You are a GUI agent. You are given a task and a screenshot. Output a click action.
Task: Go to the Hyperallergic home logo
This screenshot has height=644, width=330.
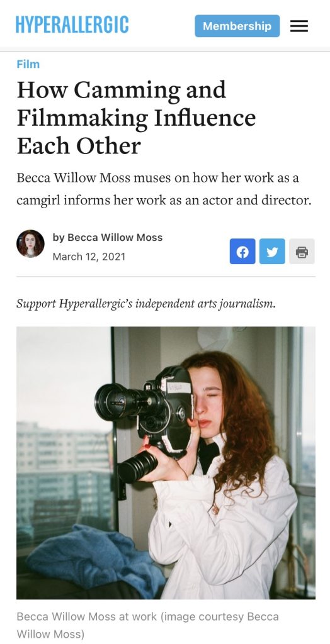click(x=72, y=25)
